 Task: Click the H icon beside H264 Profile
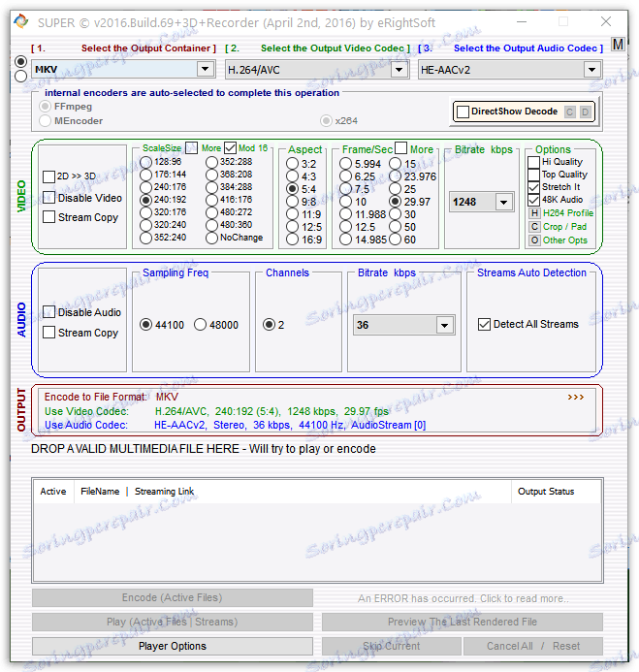tap(534, 213)
